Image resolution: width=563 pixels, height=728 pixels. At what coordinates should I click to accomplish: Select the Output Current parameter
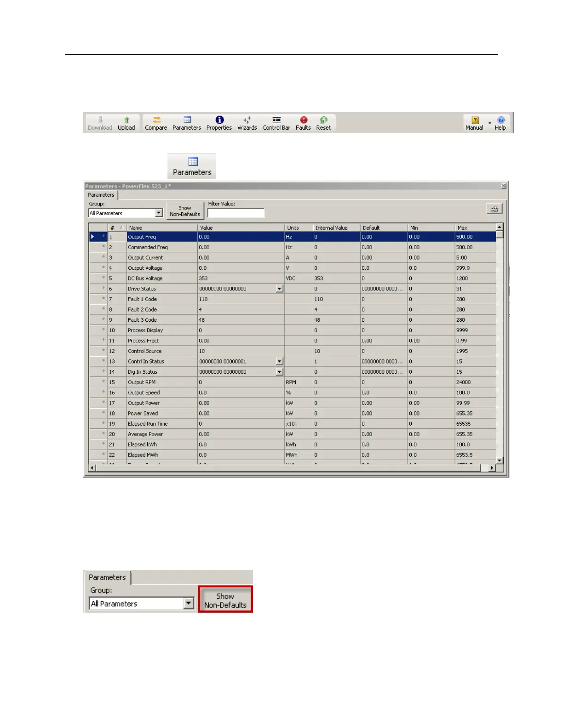pyautogui.click(x=145, y=258)
